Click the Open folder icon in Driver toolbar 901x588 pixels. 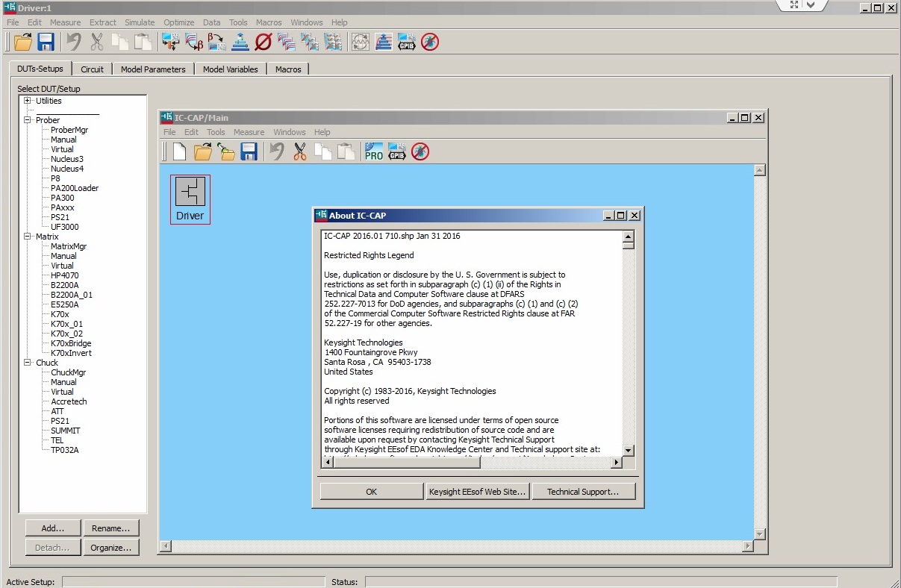23,42
